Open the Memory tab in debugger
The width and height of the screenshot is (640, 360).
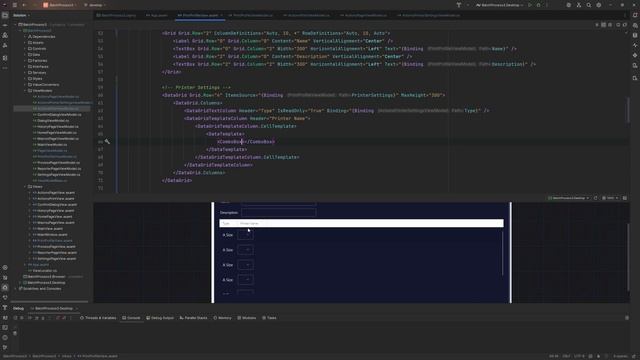(222, 318)
